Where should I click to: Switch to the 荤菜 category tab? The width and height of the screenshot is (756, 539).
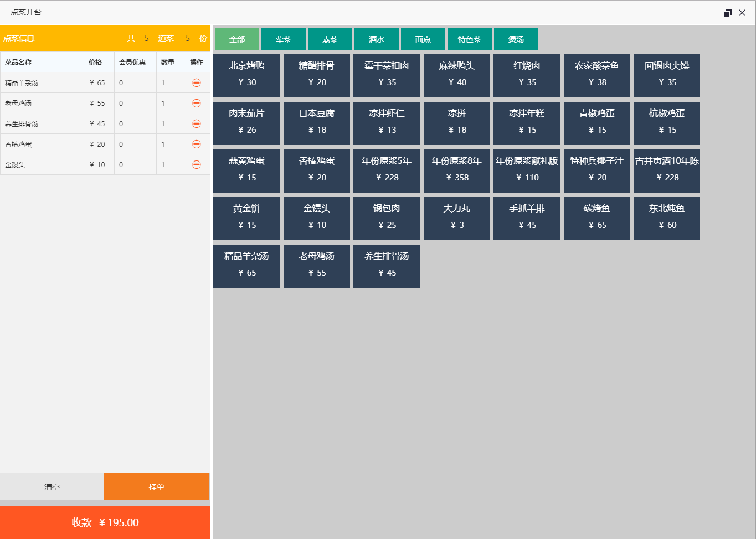coord(283,39)
